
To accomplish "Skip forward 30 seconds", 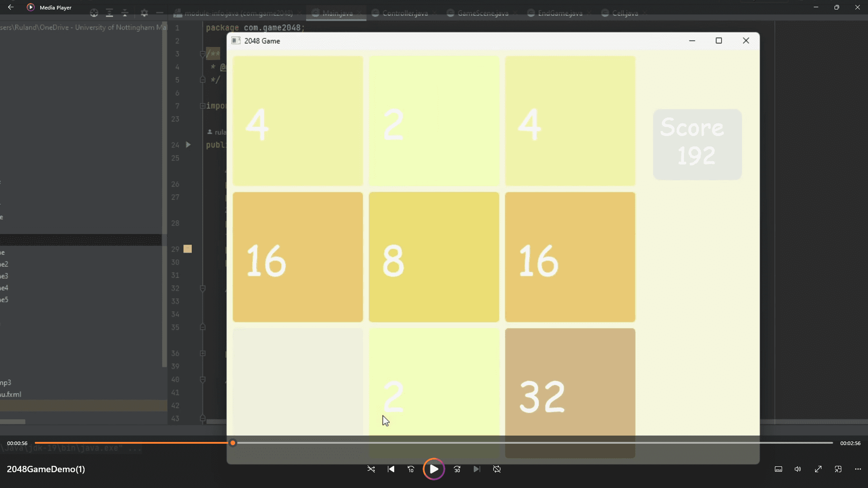I will tap(457, 469).
